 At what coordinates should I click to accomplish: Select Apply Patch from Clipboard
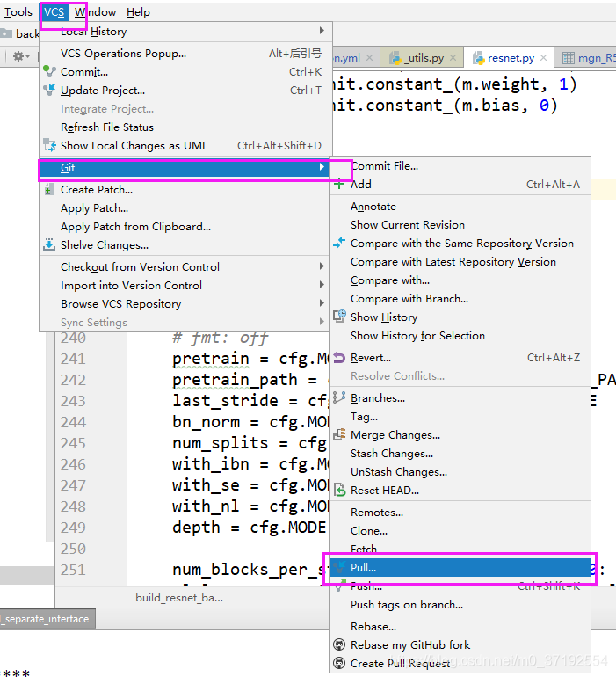(185, 227)
